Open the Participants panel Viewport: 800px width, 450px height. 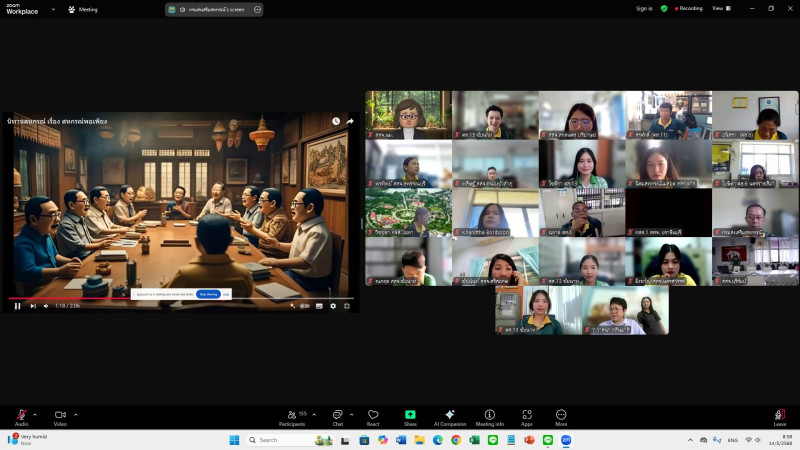click(x=292, y=417)
